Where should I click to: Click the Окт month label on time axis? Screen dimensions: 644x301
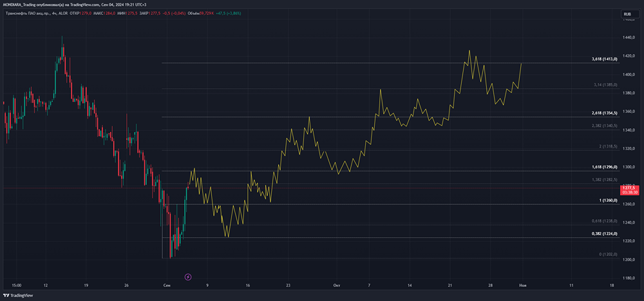point(337,285)
